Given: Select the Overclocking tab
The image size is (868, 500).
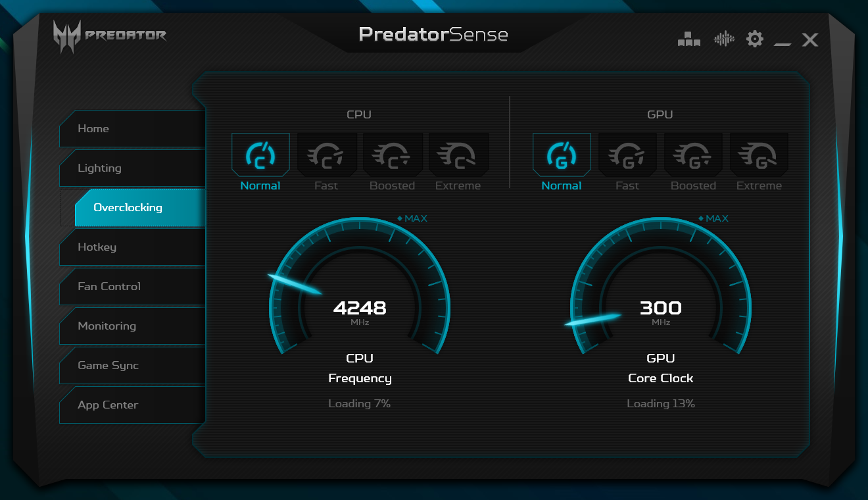Looking at the screenshot, I should [140, 207].
